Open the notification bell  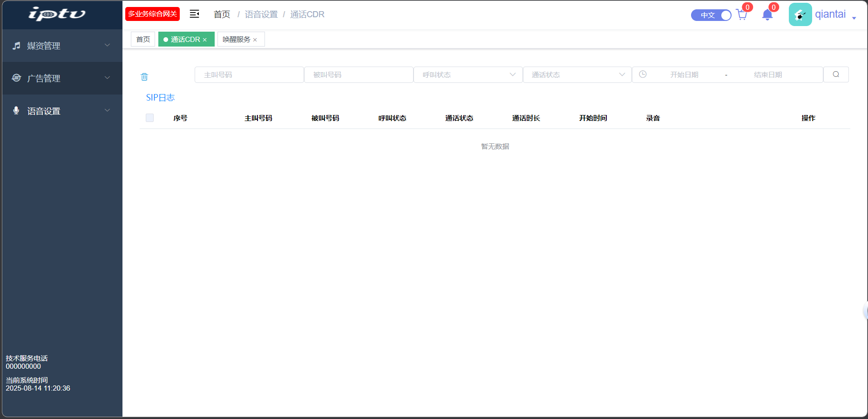(x=767, y=15)
